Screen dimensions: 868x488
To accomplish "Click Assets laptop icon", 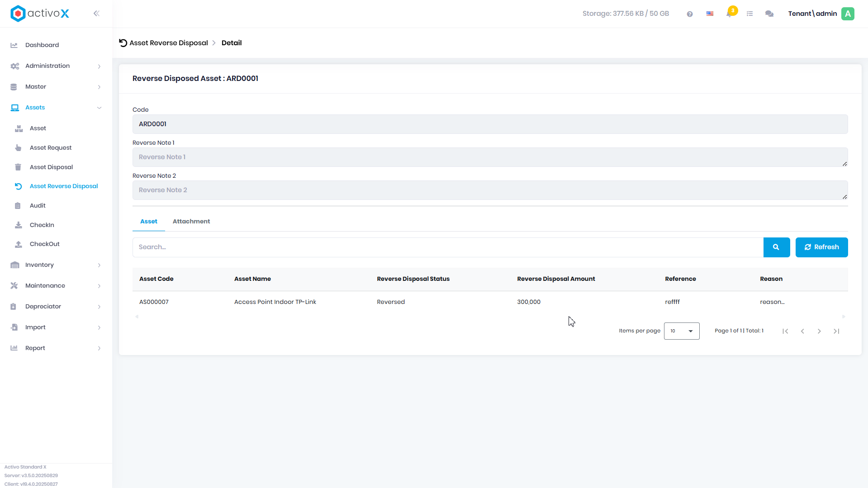I will click(x=14, y=108).
